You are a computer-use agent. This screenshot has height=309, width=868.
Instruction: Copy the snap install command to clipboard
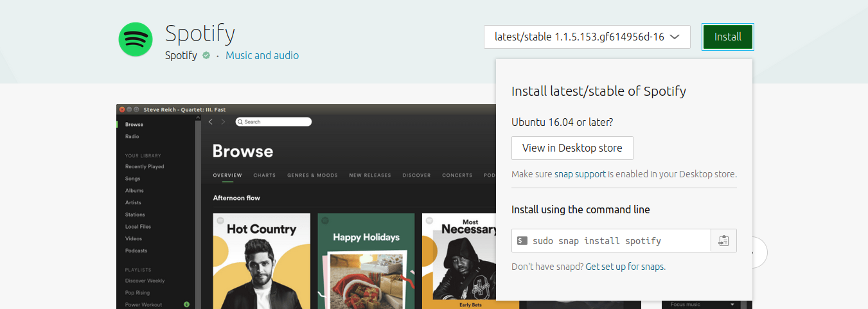point(723,241)
